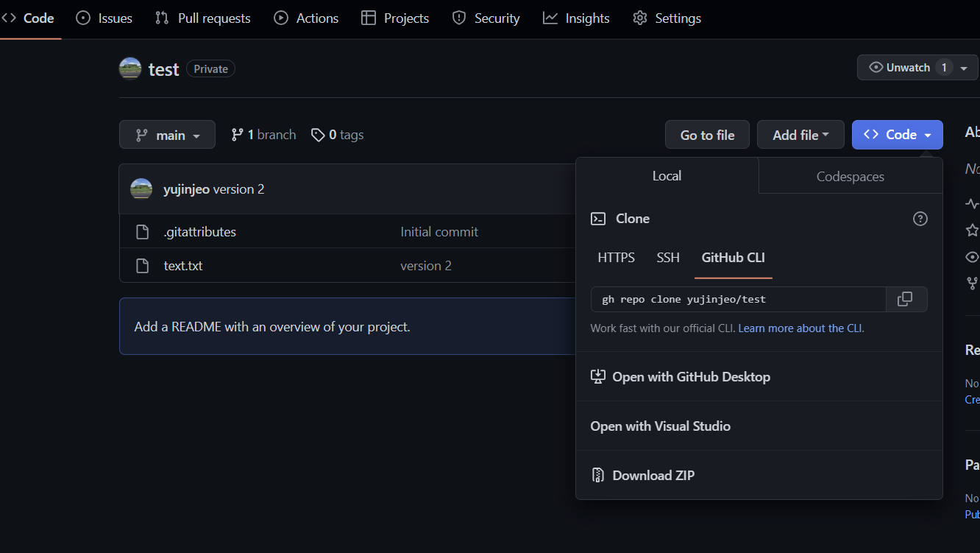Open clone help question mark icon
This screenshot has width=980, height=553.
pos(920,219)
